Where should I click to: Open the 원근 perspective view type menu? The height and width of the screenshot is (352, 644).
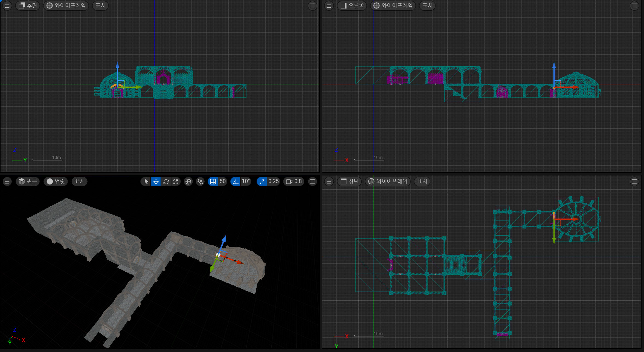28,181
